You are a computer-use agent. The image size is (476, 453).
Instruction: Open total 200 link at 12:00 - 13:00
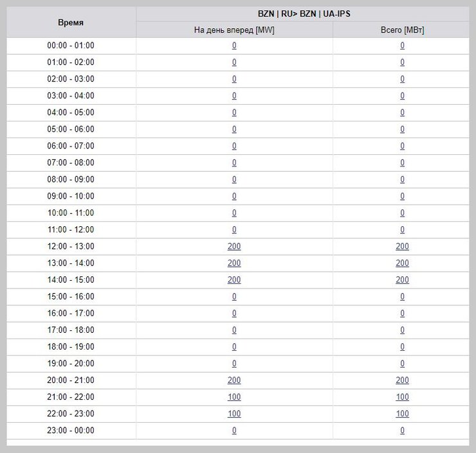[x=402, y=246]
